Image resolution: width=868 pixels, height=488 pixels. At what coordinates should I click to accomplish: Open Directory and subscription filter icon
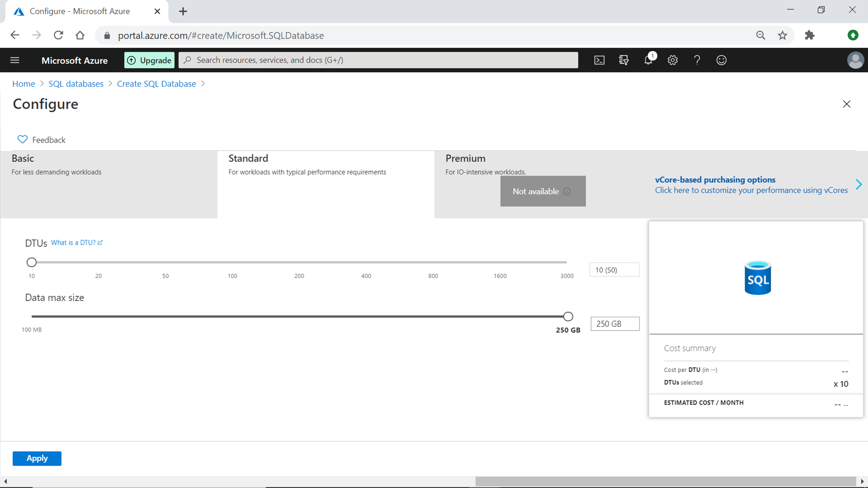pyautogui.click(x=624, y=60)
